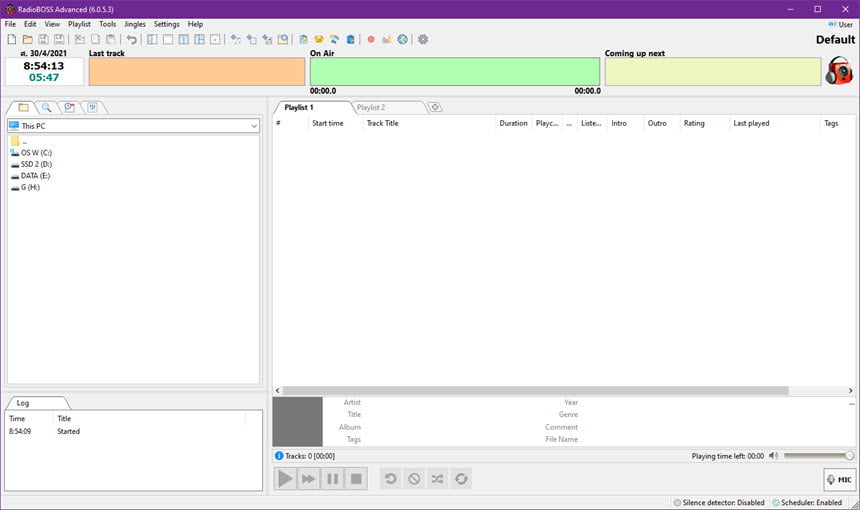Start recording with the red record icon

pos(371,39)
